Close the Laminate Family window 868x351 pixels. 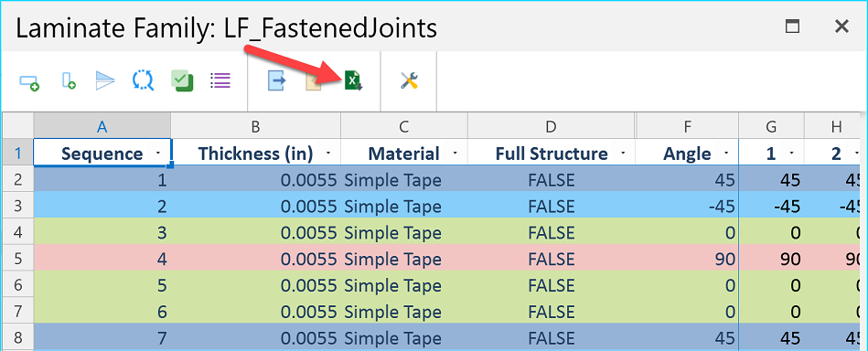[x=841, y=26]
